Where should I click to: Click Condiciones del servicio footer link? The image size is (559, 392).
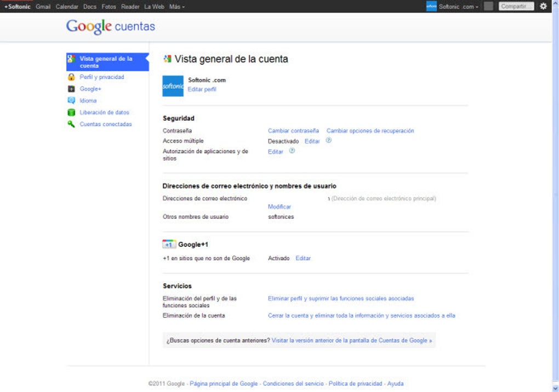(x=293, y=383)
